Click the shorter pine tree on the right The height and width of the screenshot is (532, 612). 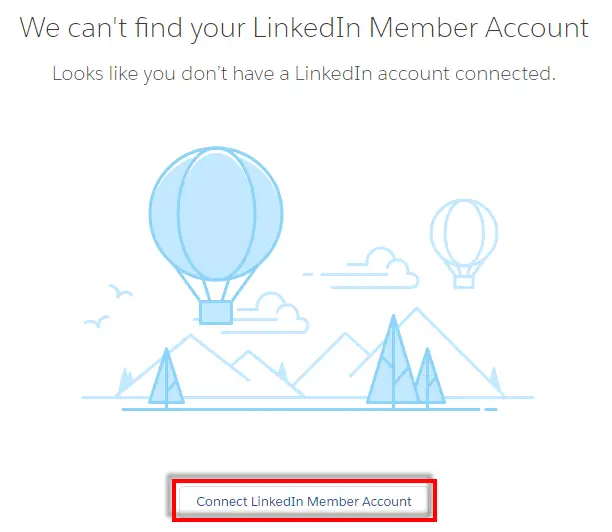coord(428,377)
